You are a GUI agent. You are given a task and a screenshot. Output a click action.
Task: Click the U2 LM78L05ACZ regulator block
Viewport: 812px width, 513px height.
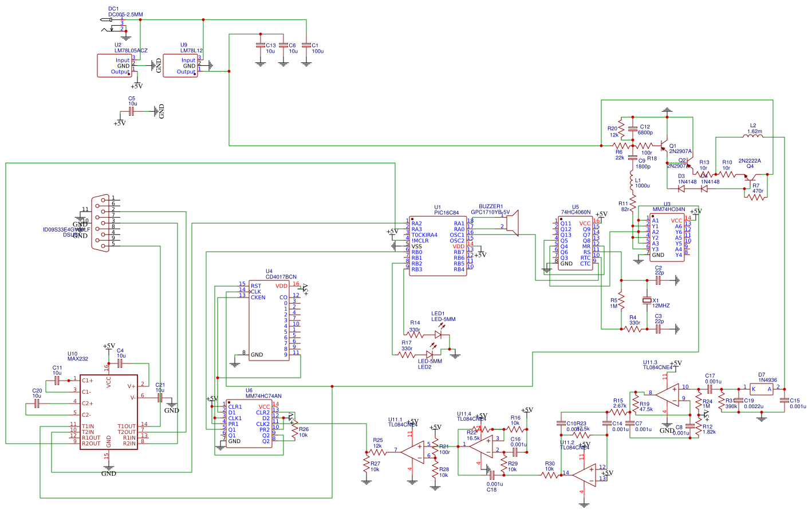coord(115,65)
